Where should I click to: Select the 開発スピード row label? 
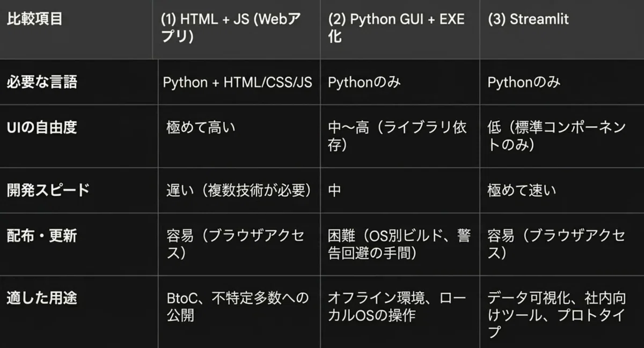pos(48,190)
